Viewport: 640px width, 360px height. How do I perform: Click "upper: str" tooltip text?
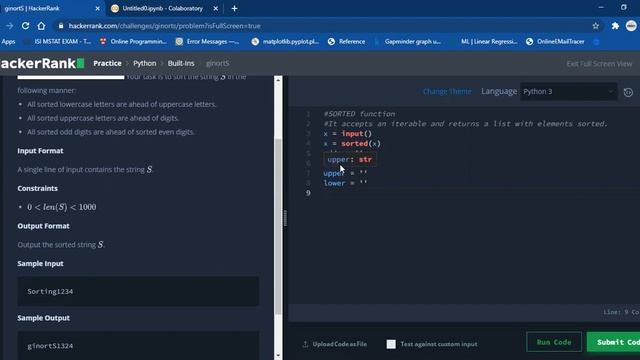(349, 160)
